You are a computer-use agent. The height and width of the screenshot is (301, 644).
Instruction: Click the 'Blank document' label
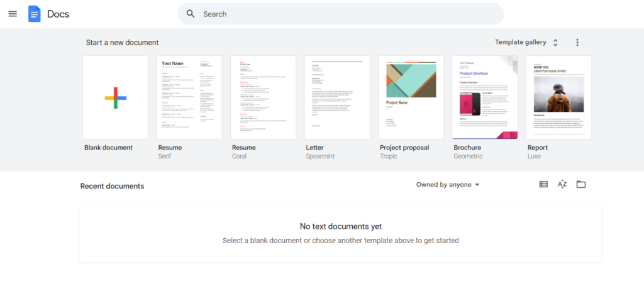(108, 148)
